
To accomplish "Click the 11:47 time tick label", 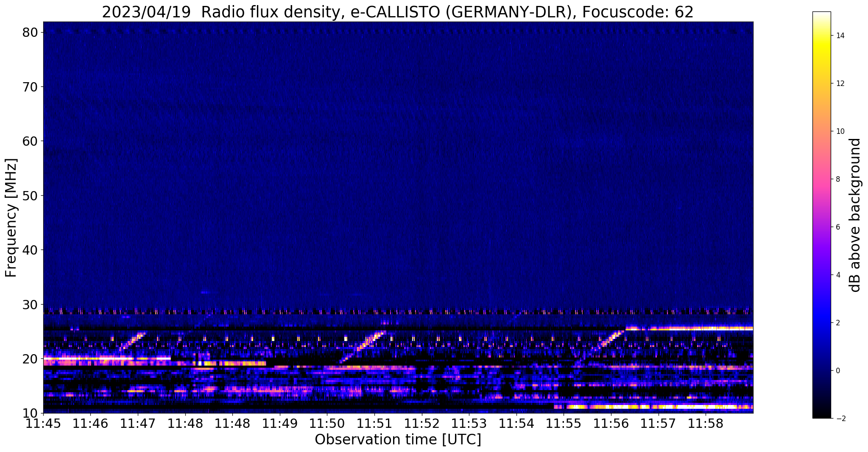I will (138, 424).
